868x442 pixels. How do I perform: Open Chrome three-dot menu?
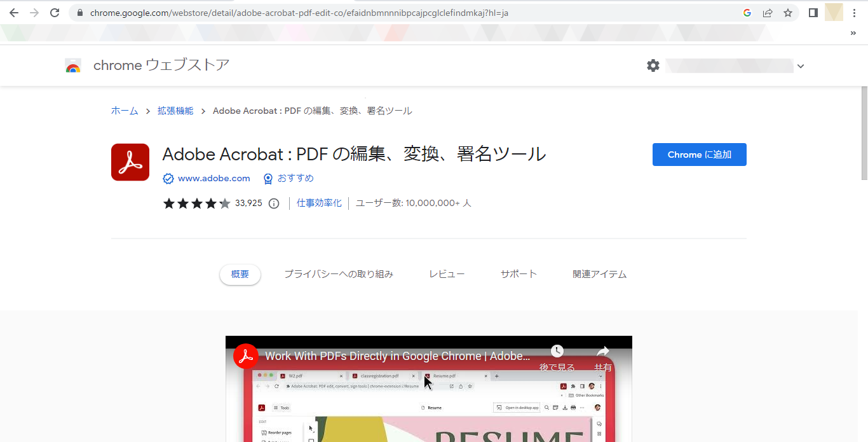tap(854, 13)
